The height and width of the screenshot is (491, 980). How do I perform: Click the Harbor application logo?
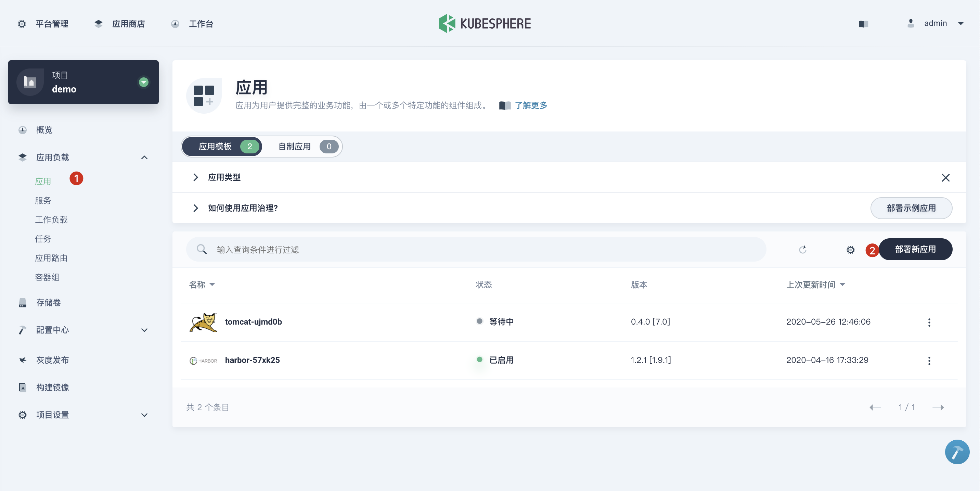click(203, 361)
